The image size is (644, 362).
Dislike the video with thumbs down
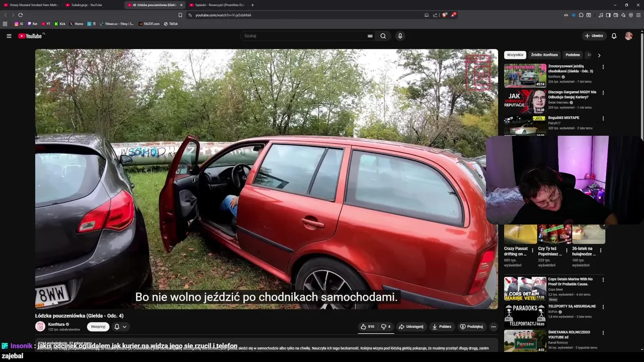386,327
